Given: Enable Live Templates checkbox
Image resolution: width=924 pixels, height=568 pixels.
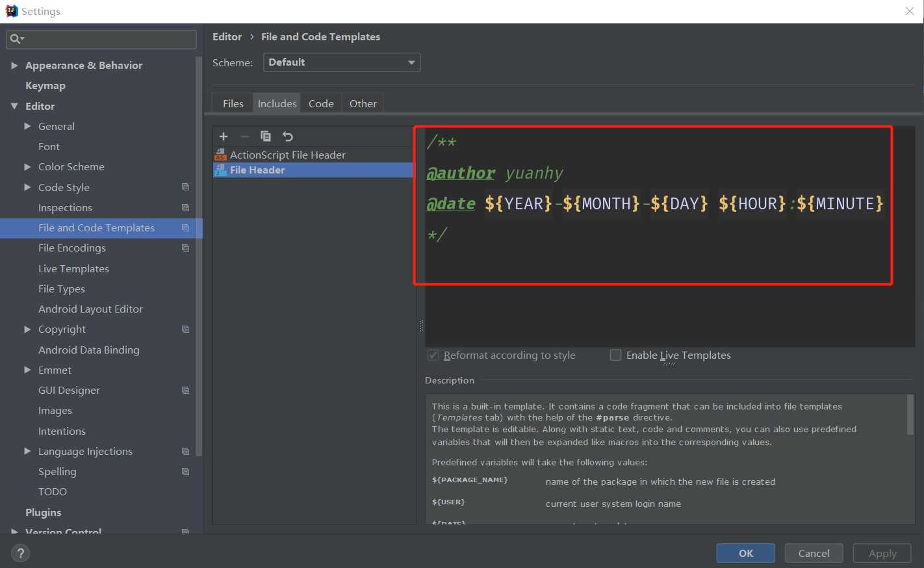Looking at the screenshot, I should pos(615,355).
